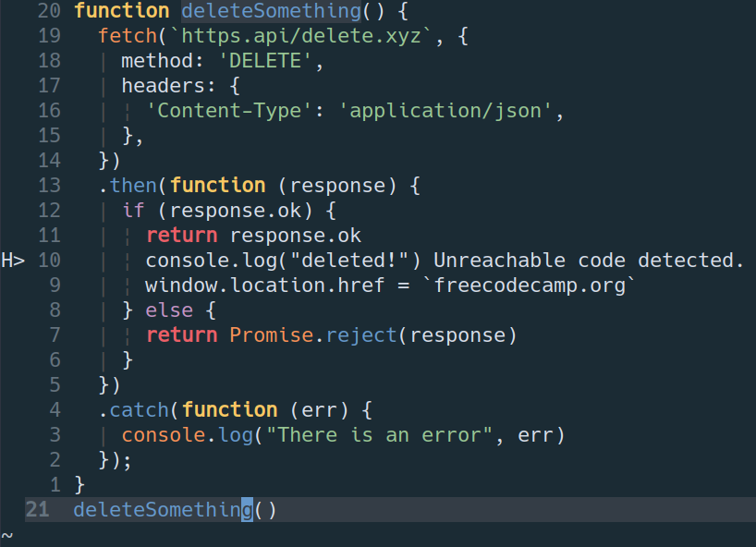Click the "There is an error" string

pyautogui.click(x=379, y=434)
